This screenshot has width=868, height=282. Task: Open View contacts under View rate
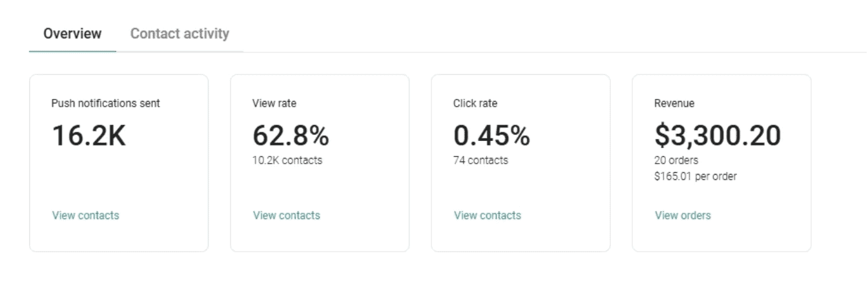click(286, 215)
